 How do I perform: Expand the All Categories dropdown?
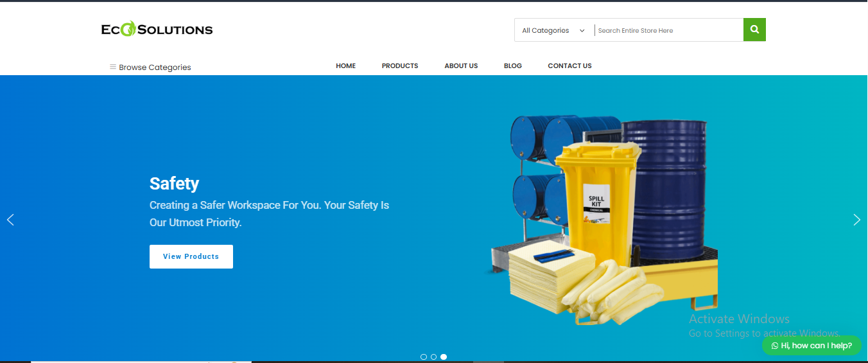point(553,30)
